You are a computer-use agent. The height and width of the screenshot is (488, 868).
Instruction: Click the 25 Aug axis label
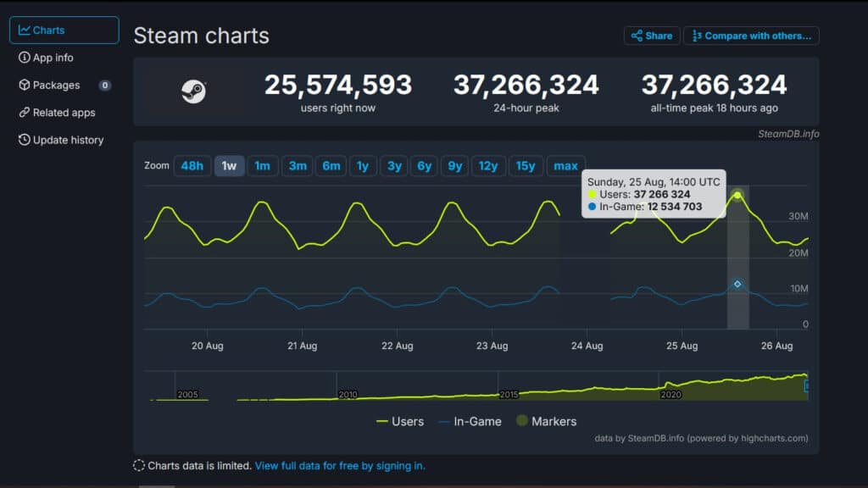pos(682,346)
